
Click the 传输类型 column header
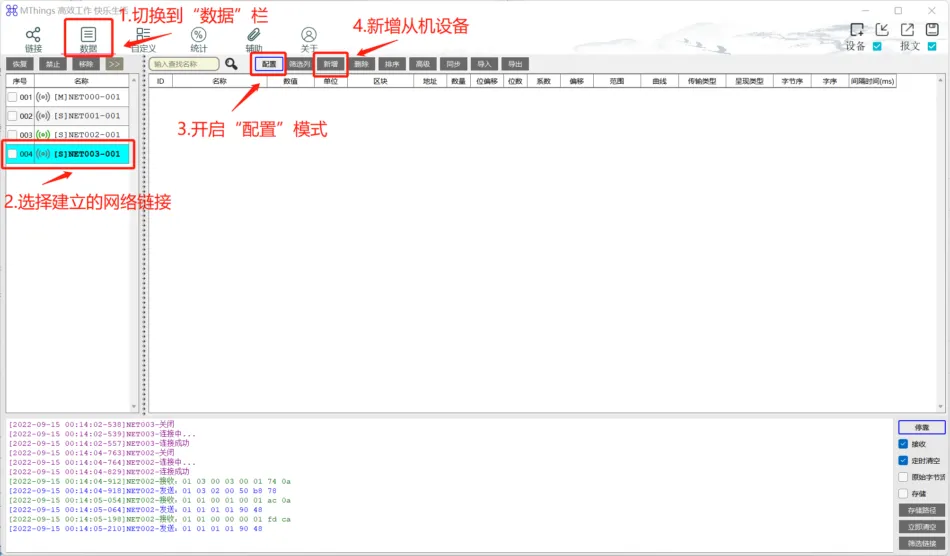[x=702, y=81]
